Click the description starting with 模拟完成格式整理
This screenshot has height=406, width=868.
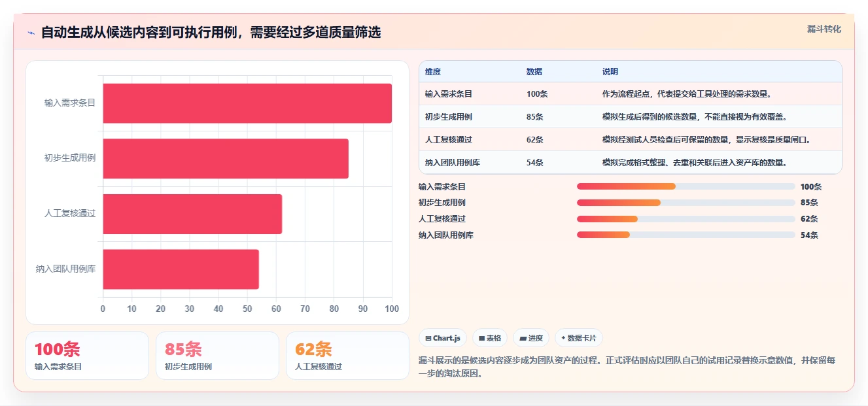click(x=695, y=163)
